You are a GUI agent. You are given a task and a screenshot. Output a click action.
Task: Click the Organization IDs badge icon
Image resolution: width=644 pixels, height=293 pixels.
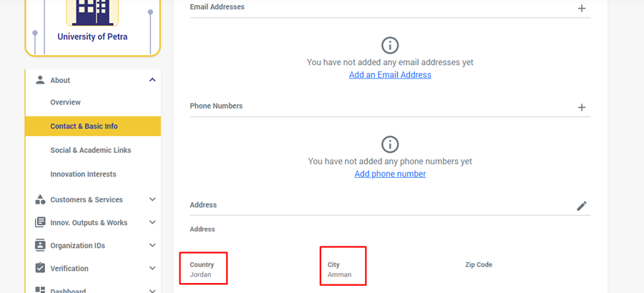(40, 245)
